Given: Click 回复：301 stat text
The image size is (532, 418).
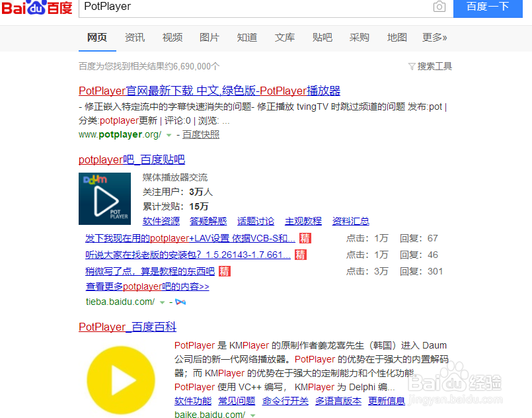Looking at the screenshot, I should [421, 271].
